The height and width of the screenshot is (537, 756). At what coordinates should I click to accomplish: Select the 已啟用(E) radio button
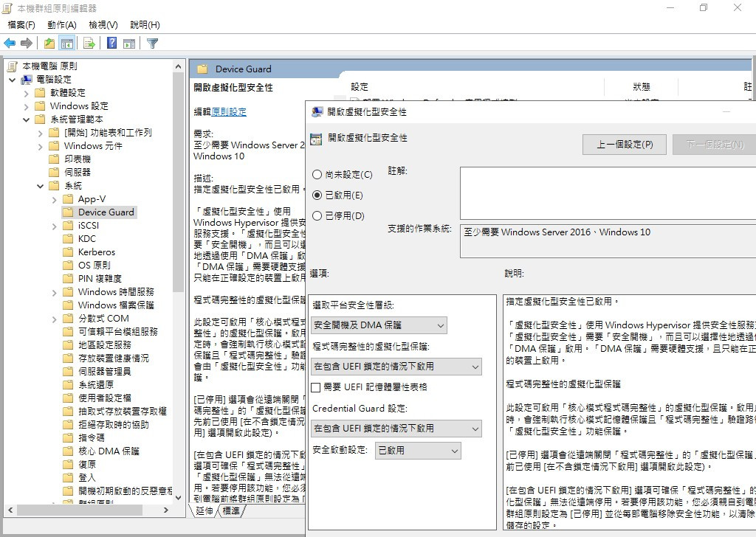pos(317,195)
